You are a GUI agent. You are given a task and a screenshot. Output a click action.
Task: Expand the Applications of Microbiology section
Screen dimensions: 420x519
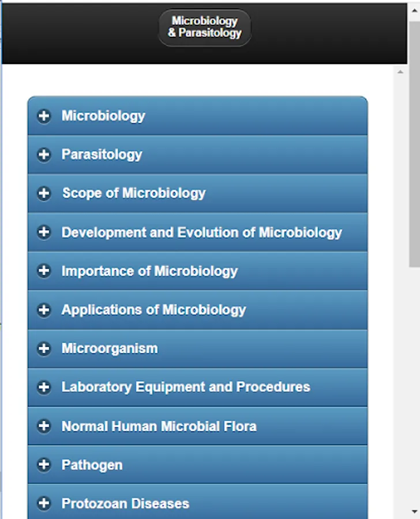153,310
